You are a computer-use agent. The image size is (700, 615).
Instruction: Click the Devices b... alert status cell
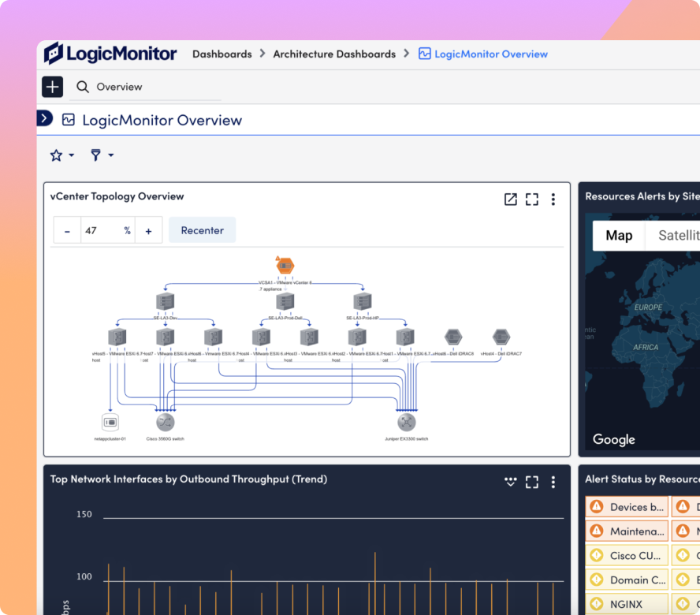coord(627,507)
